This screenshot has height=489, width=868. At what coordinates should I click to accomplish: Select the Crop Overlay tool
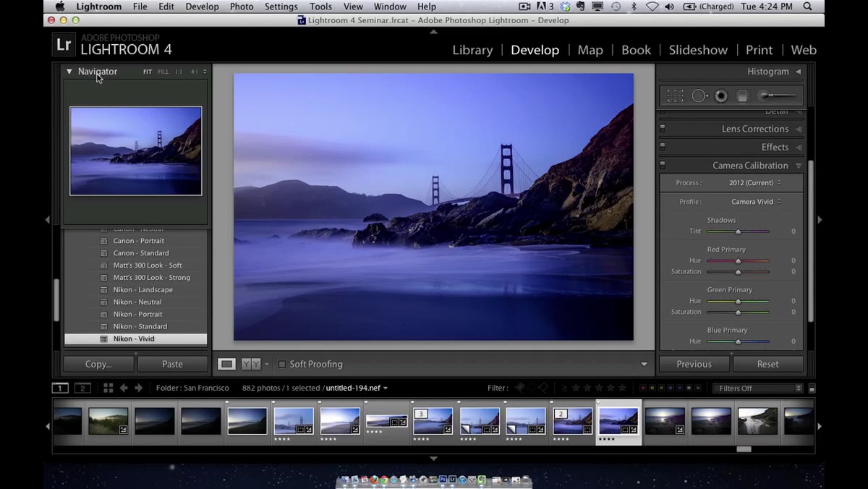(675, 95)
